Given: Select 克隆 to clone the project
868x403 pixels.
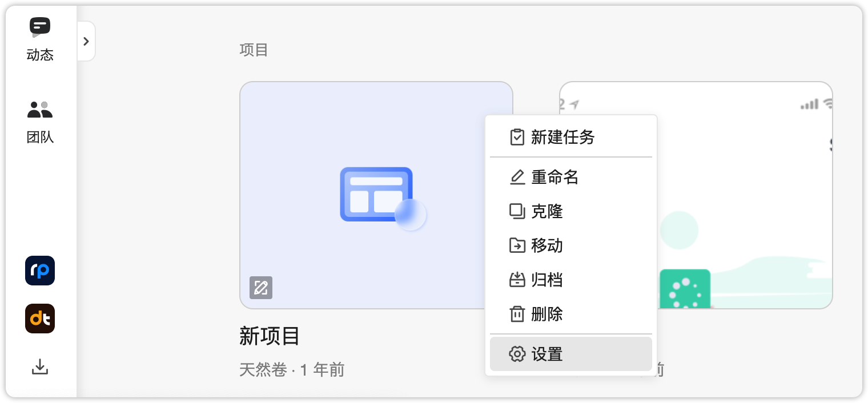Looking at the screenshot, I should tap(547, 211).
